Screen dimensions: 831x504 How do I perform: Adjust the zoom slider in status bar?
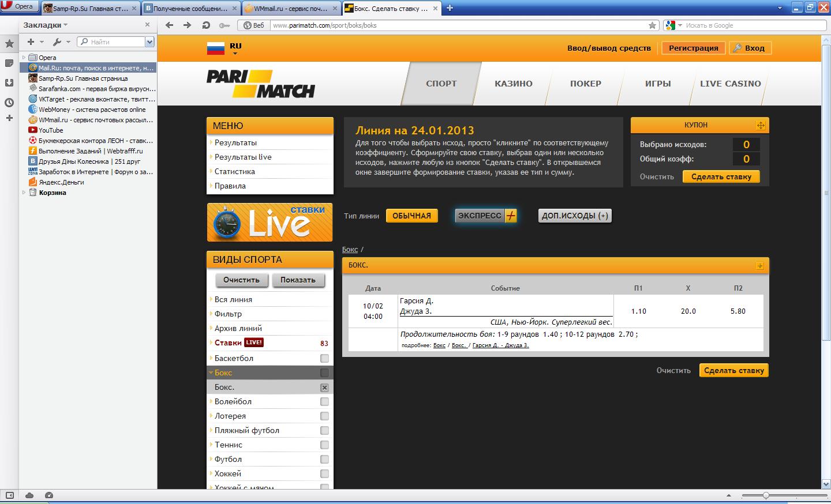766,495
